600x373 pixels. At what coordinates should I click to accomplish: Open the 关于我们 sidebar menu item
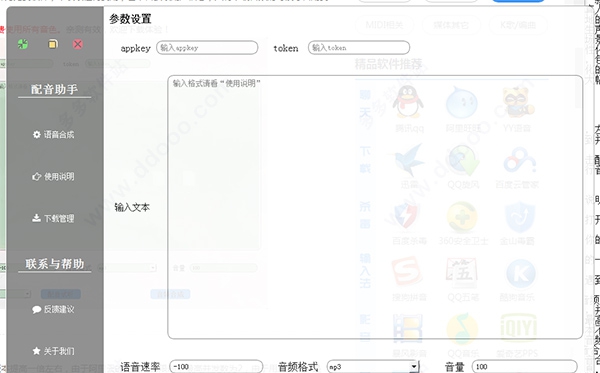click(x=54, y=351)
